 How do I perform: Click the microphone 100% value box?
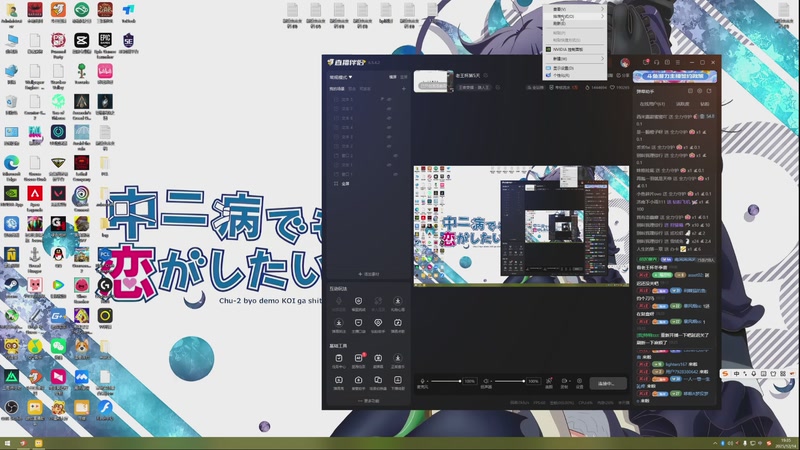pyautogui.click(x=469, y=381)
